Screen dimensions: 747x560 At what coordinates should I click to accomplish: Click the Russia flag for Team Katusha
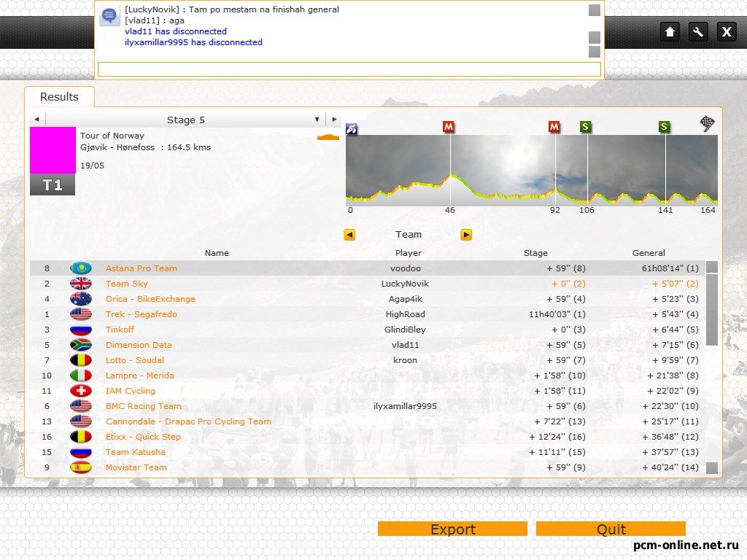coord(81,451)
